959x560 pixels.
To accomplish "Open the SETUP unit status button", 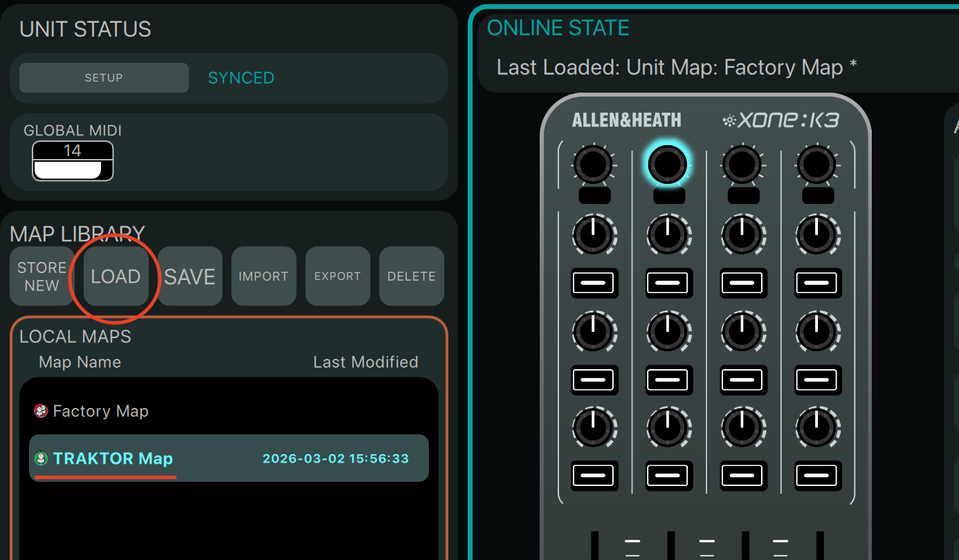I will (x=104, y=78).
